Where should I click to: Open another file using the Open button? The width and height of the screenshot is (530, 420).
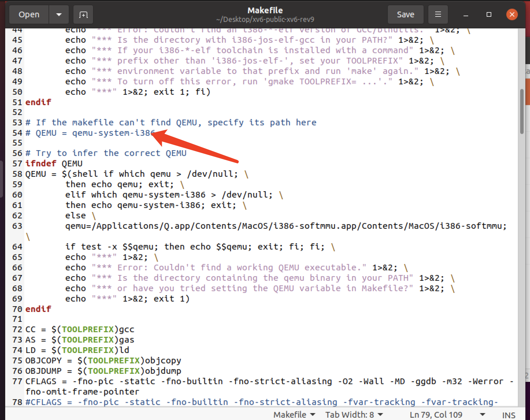click(x=29, y=14)
